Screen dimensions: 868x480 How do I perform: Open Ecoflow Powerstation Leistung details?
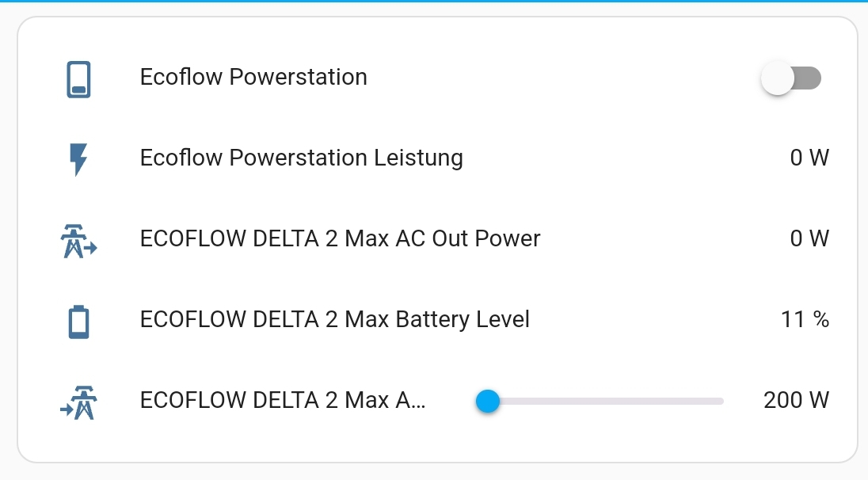(x=302, y=158)
